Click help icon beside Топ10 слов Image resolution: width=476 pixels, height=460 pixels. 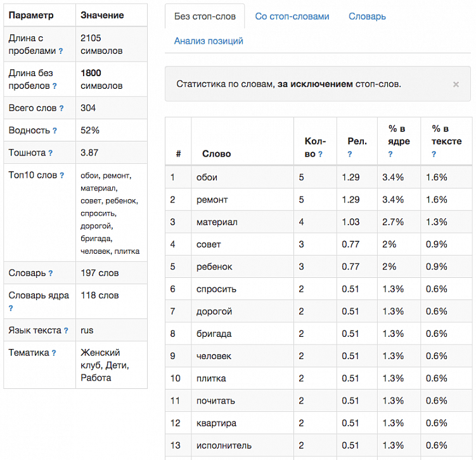(61, 176)
